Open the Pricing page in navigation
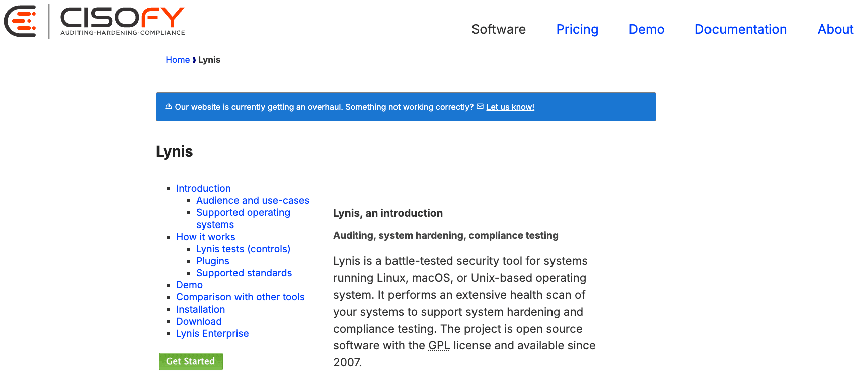The height and width of the screenshot is (379, 868). click(577, 29)
